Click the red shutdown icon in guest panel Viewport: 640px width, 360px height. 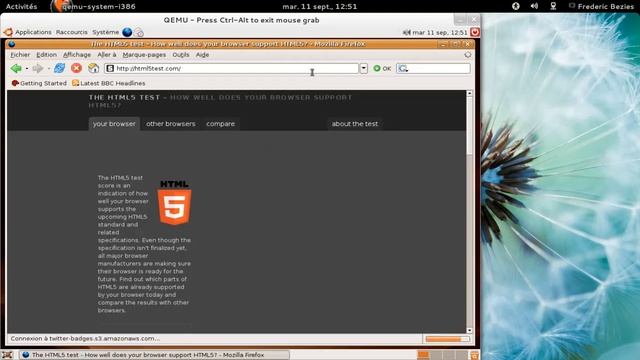coord(474,32)
